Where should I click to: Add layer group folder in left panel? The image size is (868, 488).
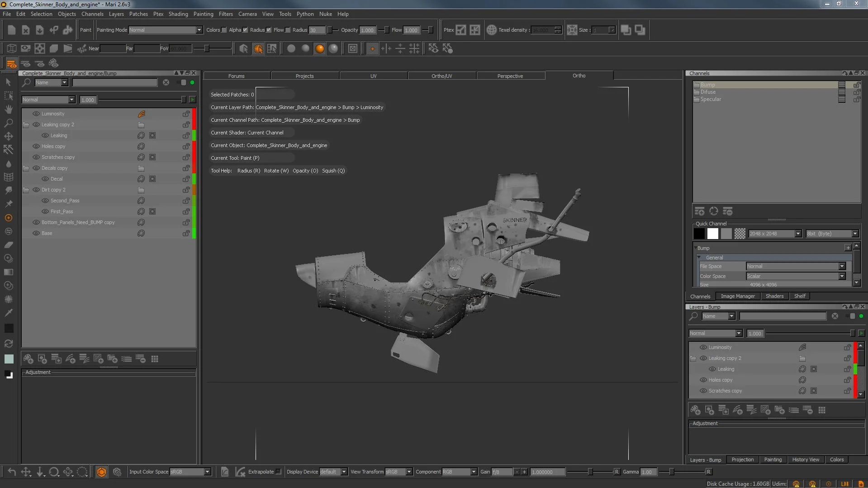coord(113,359)
